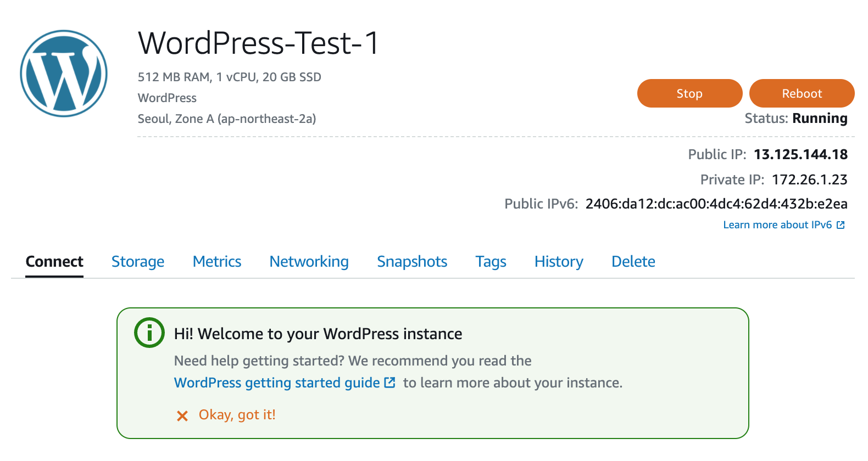Click the orange X dismiss icon
The image size is (868, 461).
(x=182, y=416)
